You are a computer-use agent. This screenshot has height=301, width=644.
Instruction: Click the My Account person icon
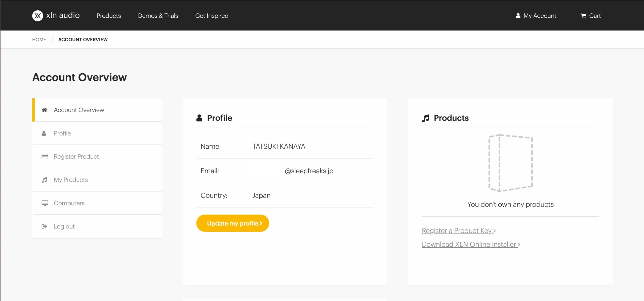click(x=518, y=16)
